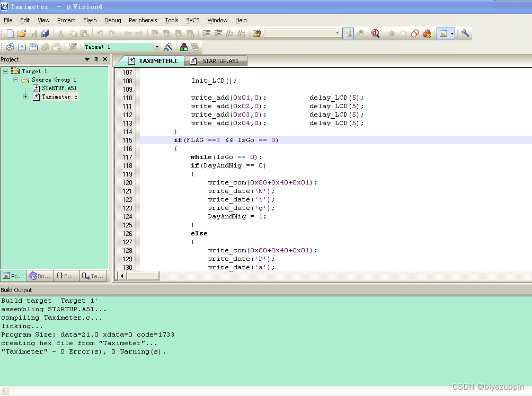Viewport: 532px width, 396px height.
Task: Open the Project menu
Action: 66,20
